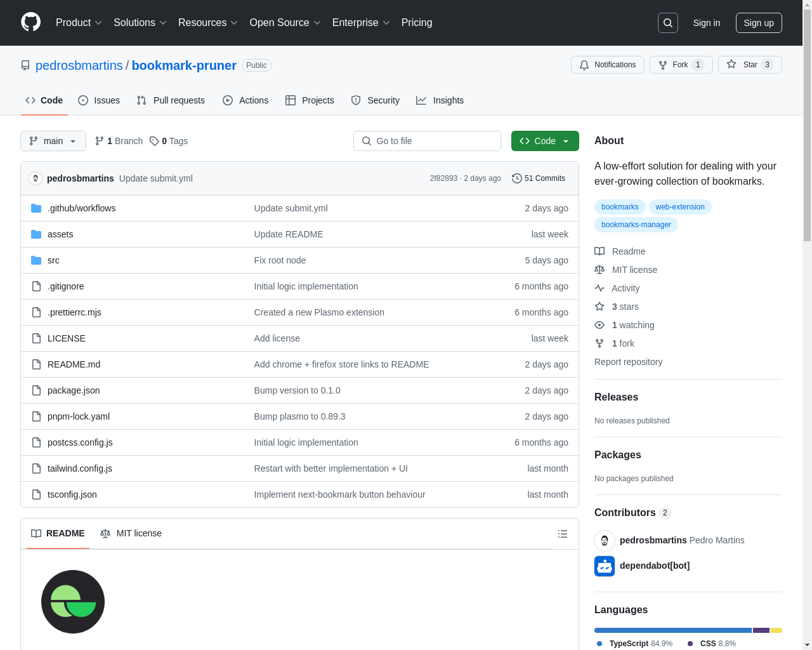Click the pulse icon beside Activity
Viewport: 812px width, 650px height.
pyautogui.click(x=599, y=288)
